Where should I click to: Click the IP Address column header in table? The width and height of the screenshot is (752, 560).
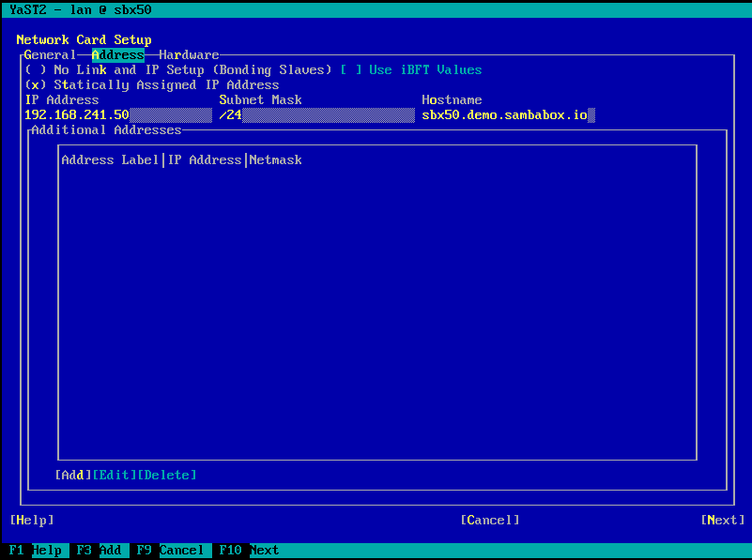205,160
